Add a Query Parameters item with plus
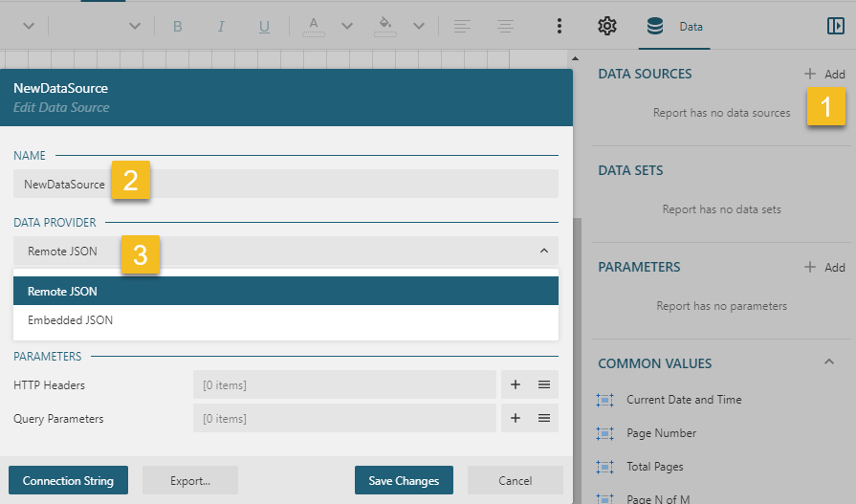This screenshot has width=856, height=504. pos(515,419)
